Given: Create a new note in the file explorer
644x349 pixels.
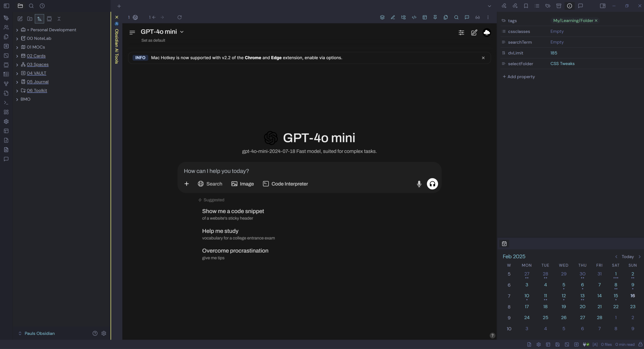Looking at the screenshot, I should pos(20,19).
